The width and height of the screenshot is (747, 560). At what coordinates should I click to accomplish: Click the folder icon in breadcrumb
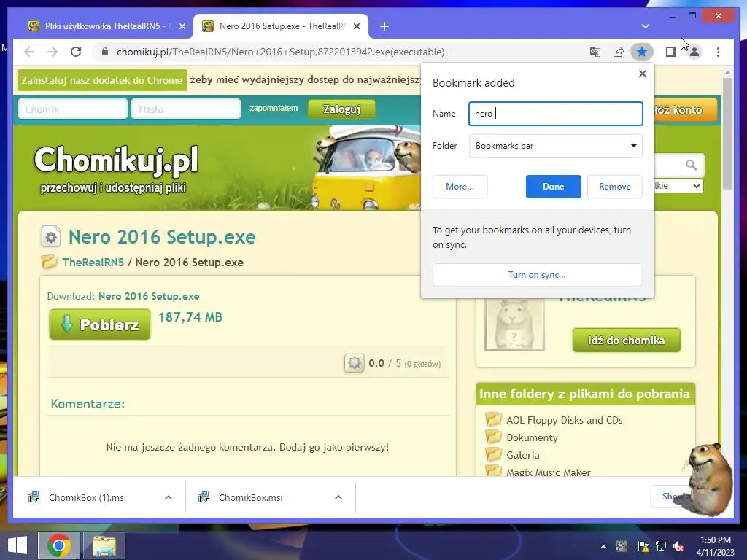pyautogui.click(x=49, y=262)
